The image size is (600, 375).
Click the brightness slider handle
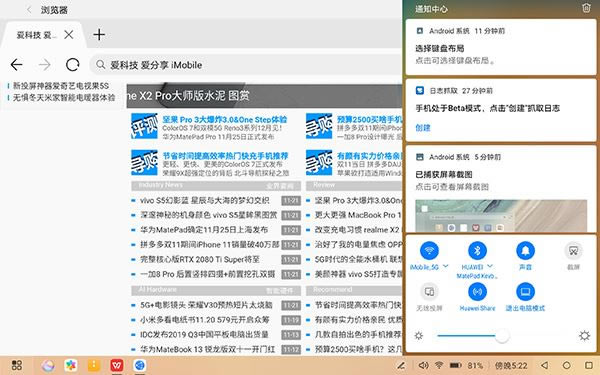click(502, 336)
